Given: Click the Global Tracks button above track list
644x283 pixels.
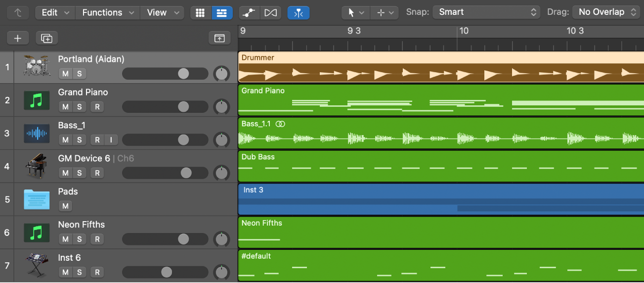Looking at the screenshot, I should click(x=219, y=38).
